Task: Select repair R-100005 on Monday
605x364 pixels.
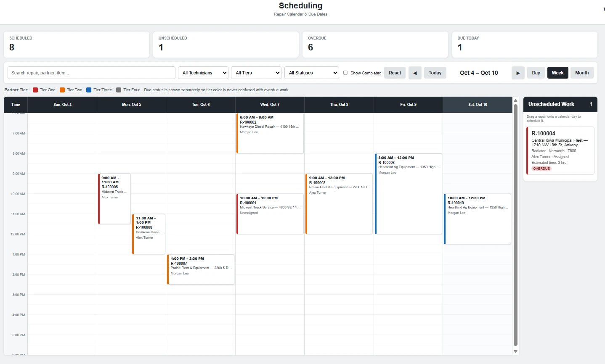Action: click(114, 199)
